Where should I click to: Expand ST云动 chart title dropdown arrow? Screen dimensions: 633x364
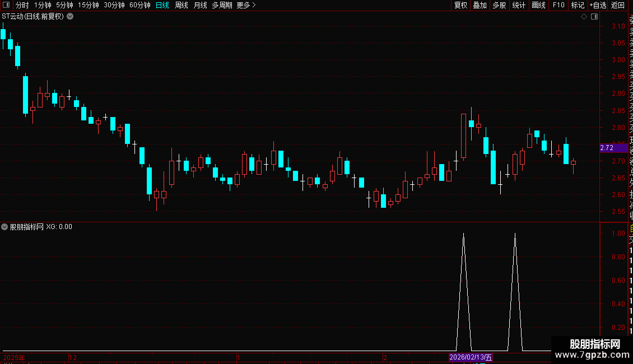tap(70, 17)
